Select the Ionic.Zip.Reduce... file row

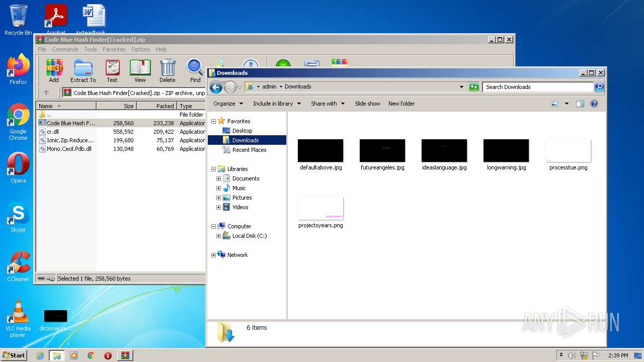click(x=121, y=140)
